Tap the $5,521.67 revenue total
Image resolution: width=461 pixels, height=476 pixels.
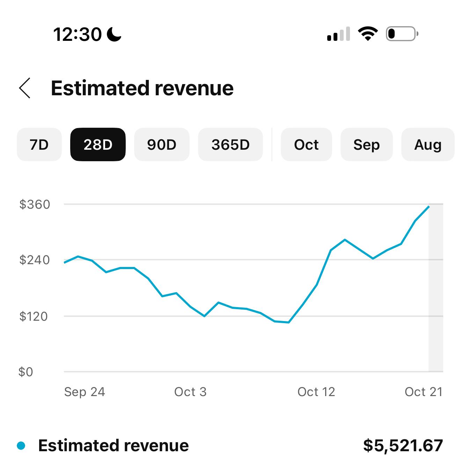403,446
